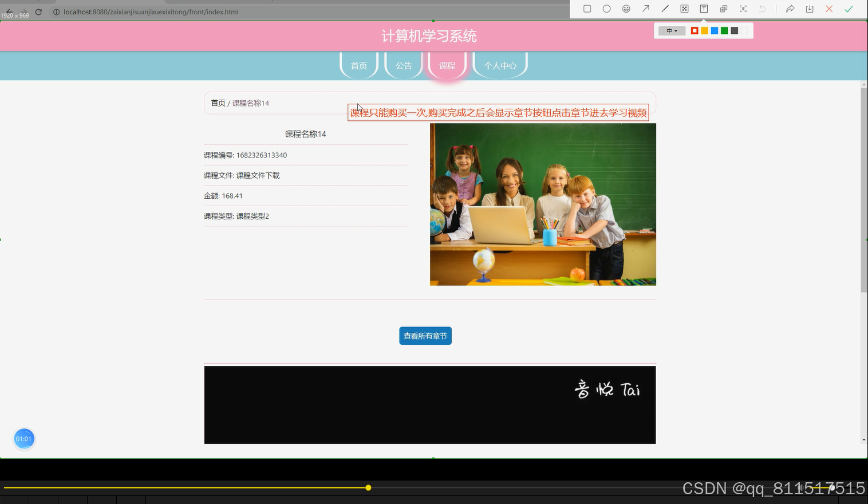Select the ellipse annotation tool
This screenshot has height=504, width=868.
606,9
